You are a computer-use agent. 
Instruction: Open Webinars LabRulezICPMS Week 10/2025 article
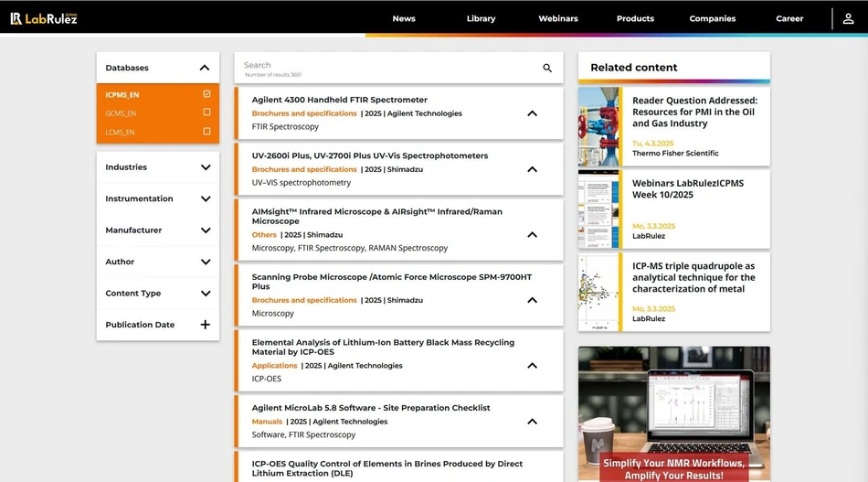pos(687,189)
